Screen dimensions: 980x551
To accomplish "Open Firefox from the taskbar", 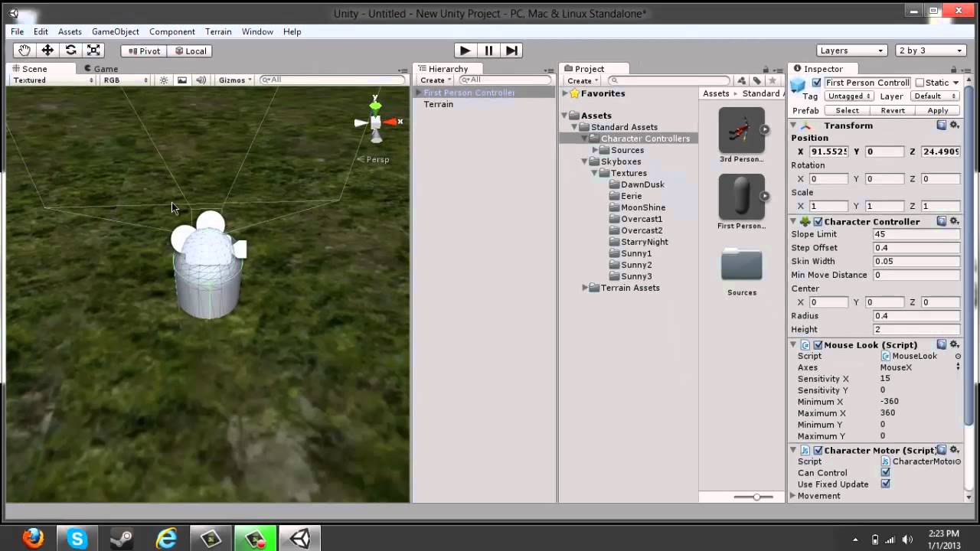I will tap(33, 539).
